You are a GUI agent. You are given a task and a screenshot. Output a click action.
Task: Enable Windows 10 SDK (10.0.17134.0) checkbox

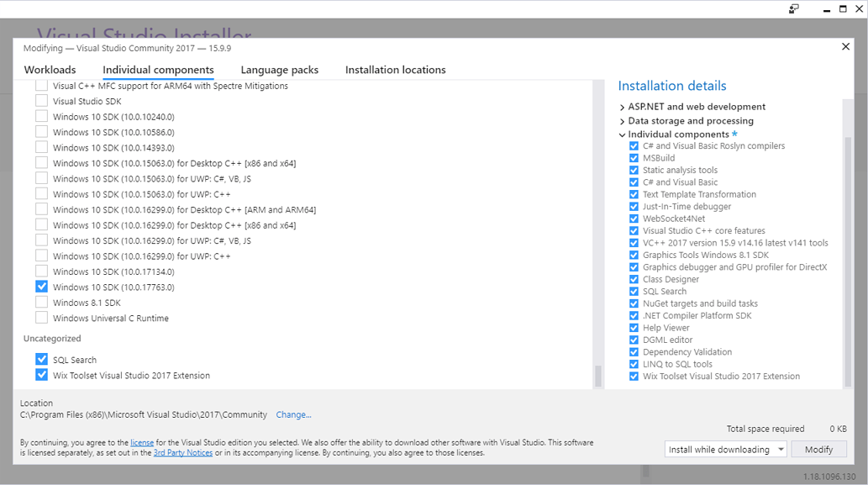42,271
